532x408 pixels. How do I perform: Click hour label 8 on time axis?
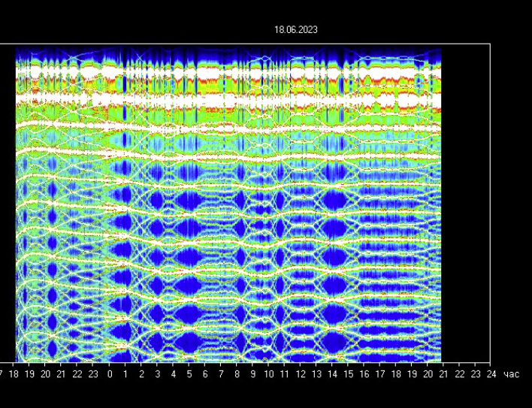click(237, 374)
